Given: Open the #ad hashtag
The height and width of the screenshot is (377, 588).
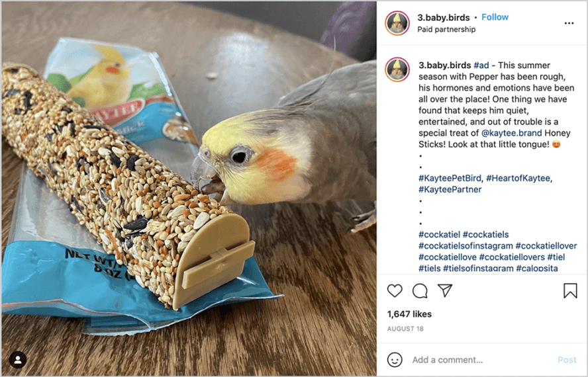Looking at the screenshot, I should [481, 65].
